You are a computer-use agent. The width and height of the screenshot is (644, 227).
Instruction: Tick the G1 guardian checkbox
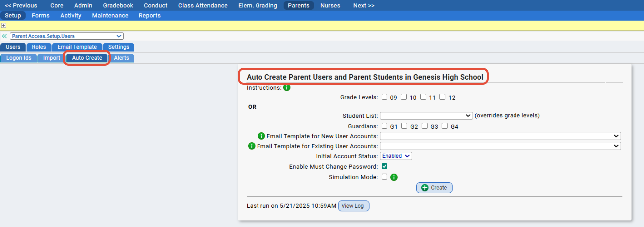pyautogui.click(x=385, y=126)
